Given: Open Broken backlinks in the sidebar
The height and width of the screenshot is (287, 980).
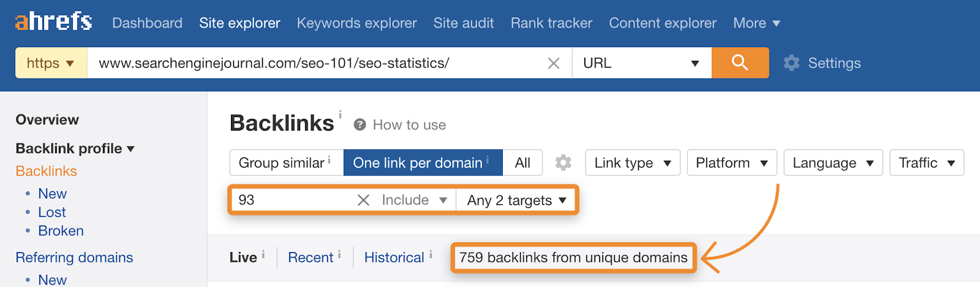Looking at the screenshot, I should [x=61, y=231].
